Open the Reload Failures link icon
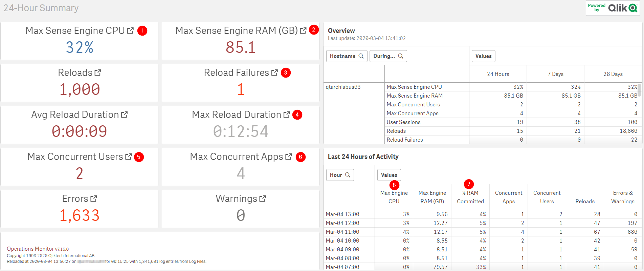 point(274,73)
